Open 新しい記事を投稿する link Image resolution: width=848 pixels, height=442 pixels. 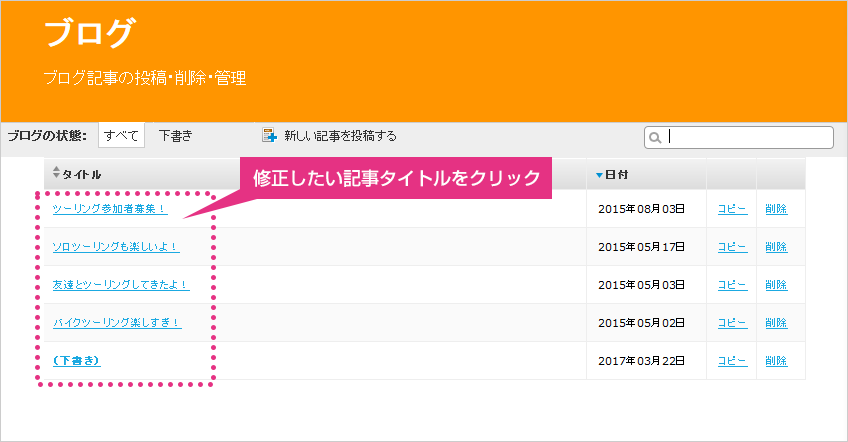(340, 136)
